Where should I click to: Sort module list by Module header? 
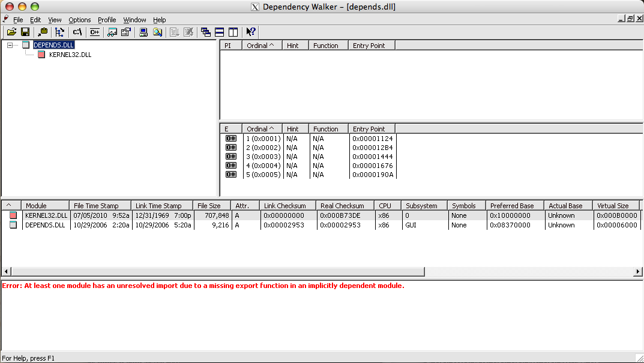45,205
